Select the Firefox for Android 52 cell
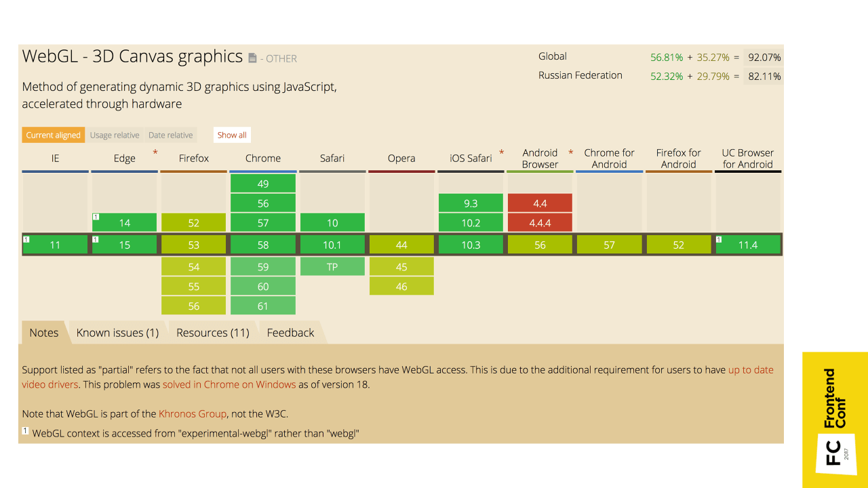 click(679, 245)
